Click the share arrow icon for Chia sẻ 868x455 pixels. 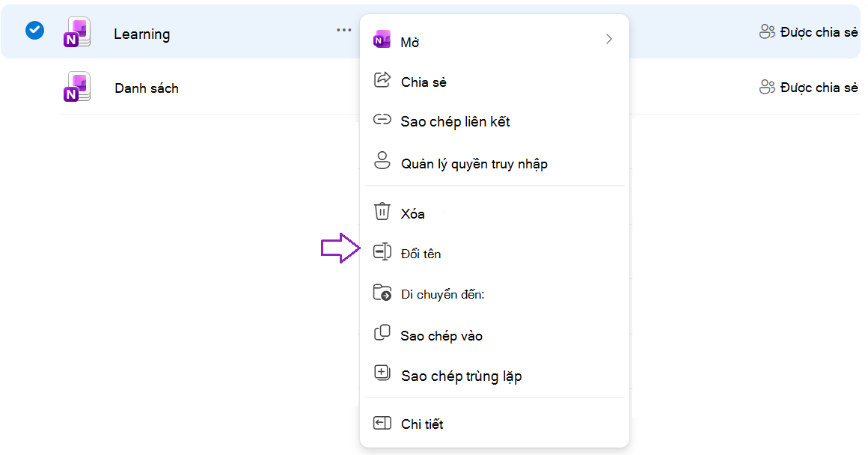point(382,80)
